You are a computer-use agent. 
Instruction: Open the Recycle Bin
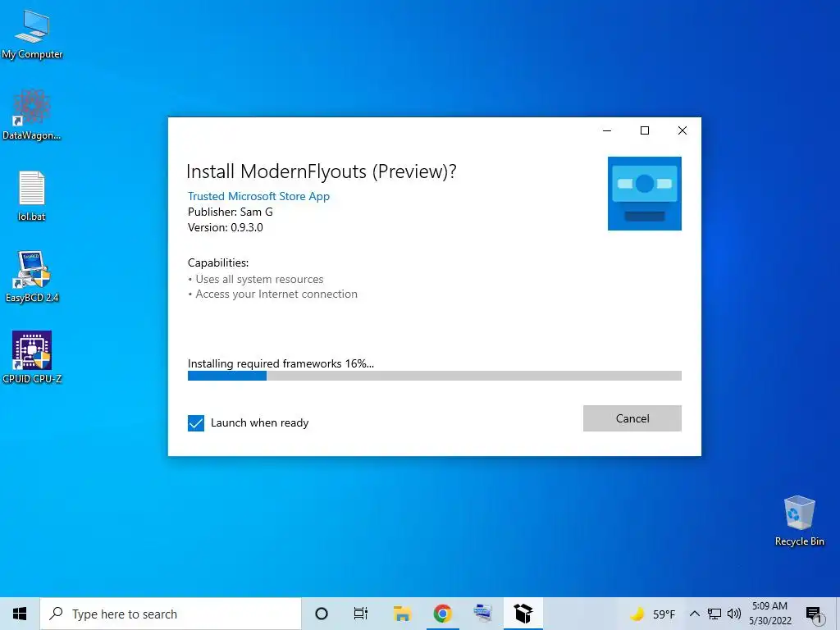point(799,521)
